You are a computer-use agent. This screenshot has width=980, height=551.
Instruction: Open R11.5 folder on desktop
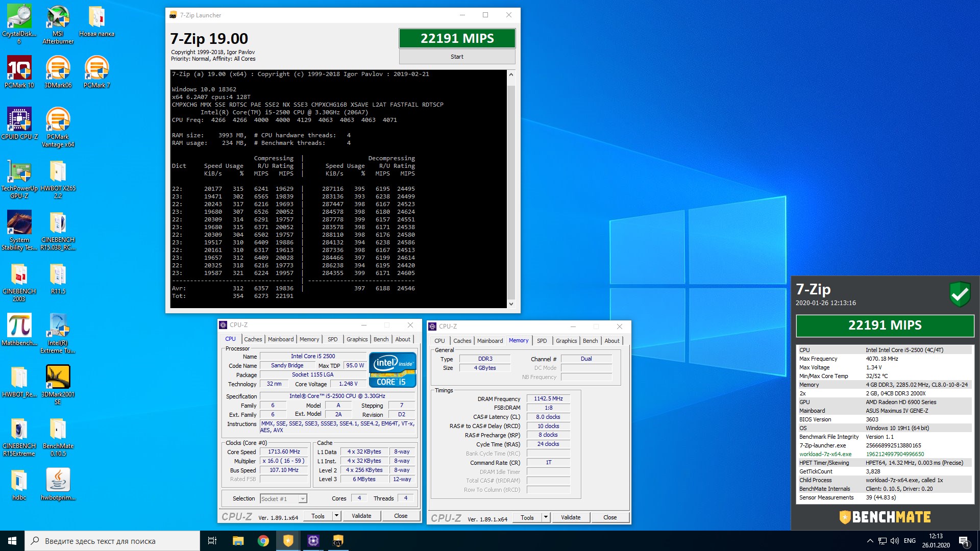pos(58,279)
